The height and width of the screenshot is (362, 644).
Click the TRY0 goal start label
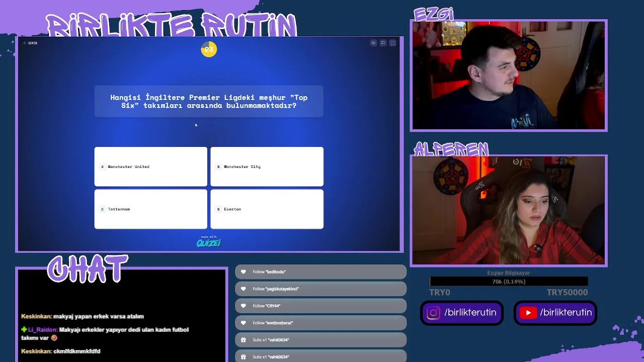pos(440,293)
